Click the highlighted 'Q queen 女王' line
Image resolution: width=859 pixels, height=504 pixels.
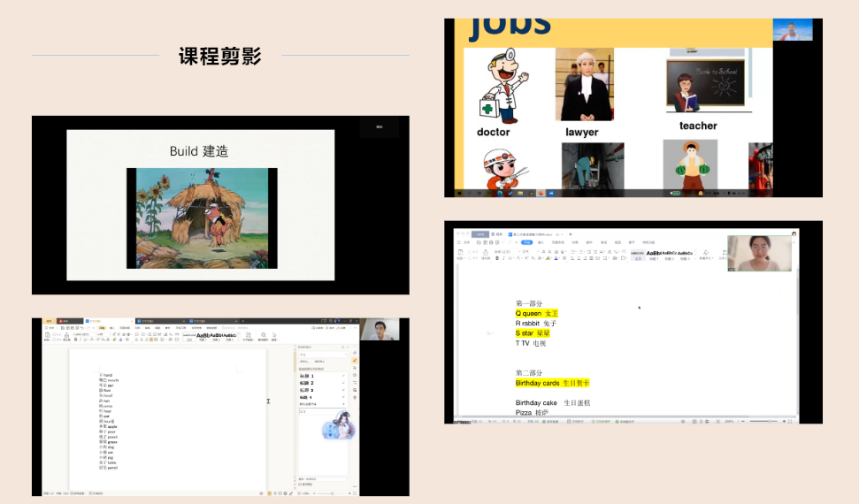(537, 313)
